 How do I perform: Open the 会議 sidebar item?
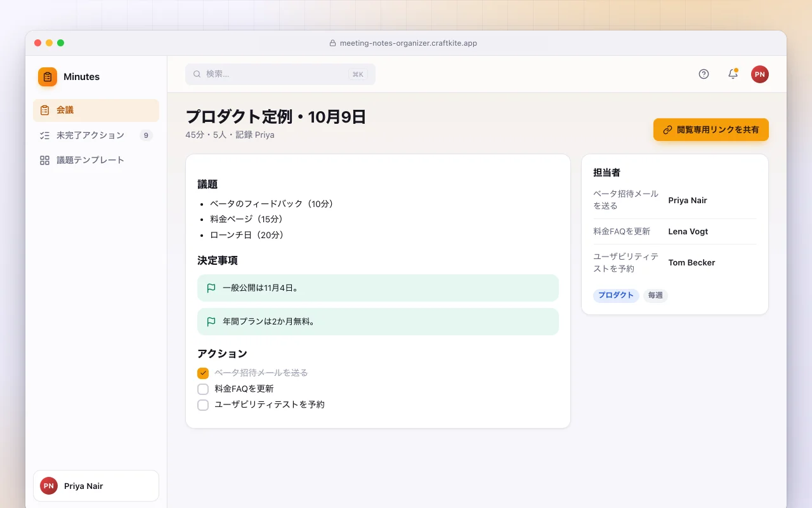coord(96,110)
